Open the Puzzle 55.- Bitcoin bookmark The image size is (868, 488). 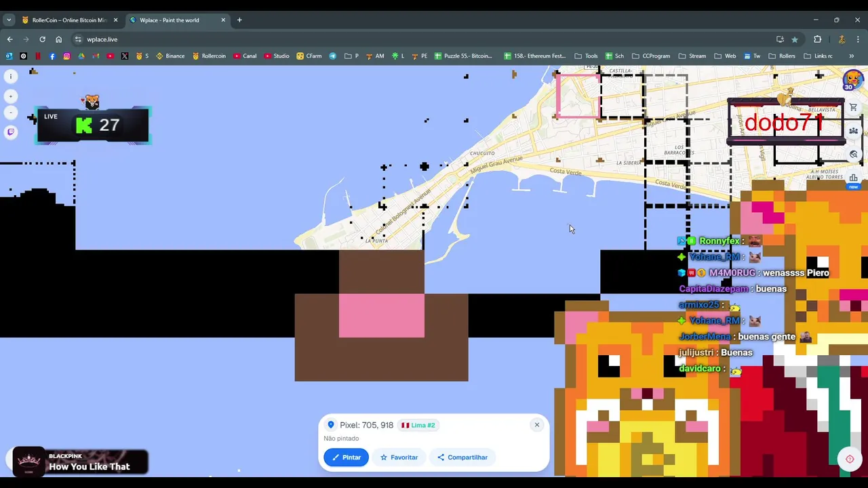pyautogui.click(x=463, y=56)
